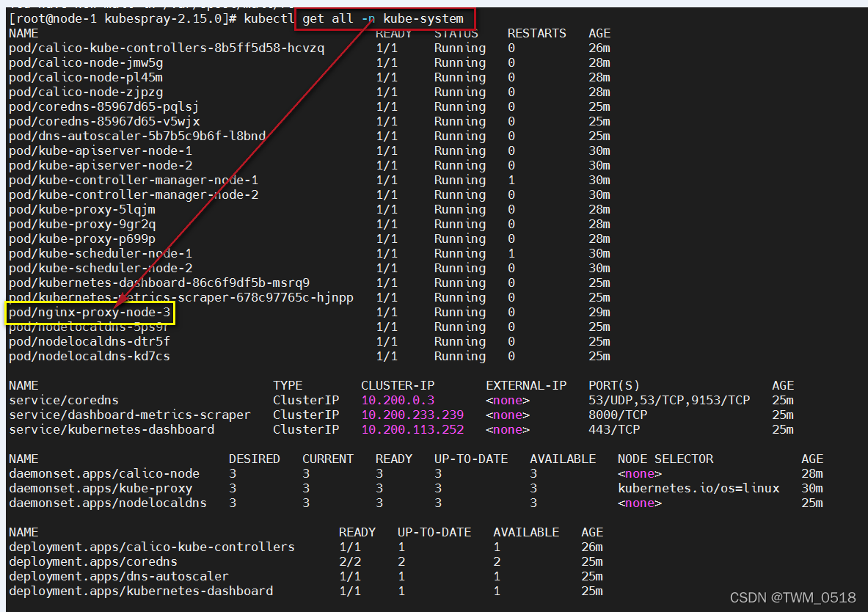
Task: Click the 53/UDP,53/TCP,9153/TCP port text
Action: click(669, 401)
